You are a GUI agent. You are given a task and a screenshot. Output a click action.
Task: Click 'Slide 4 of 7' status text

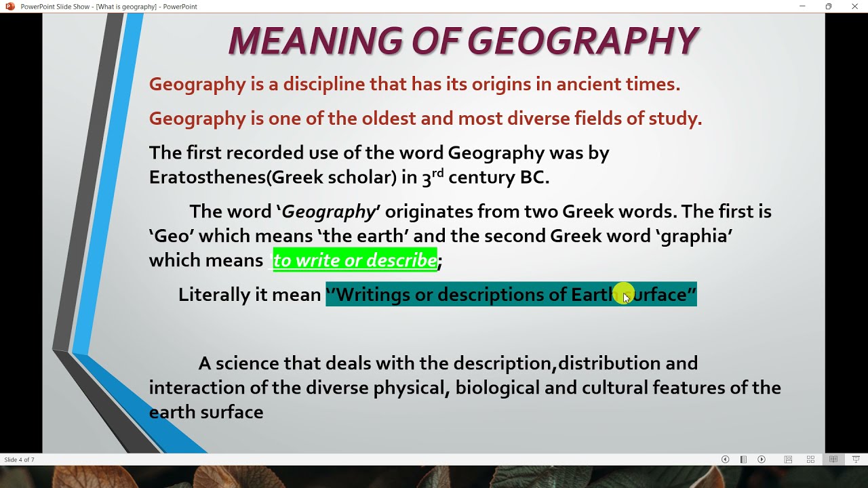pyautogui.click(x=19, y=460)
